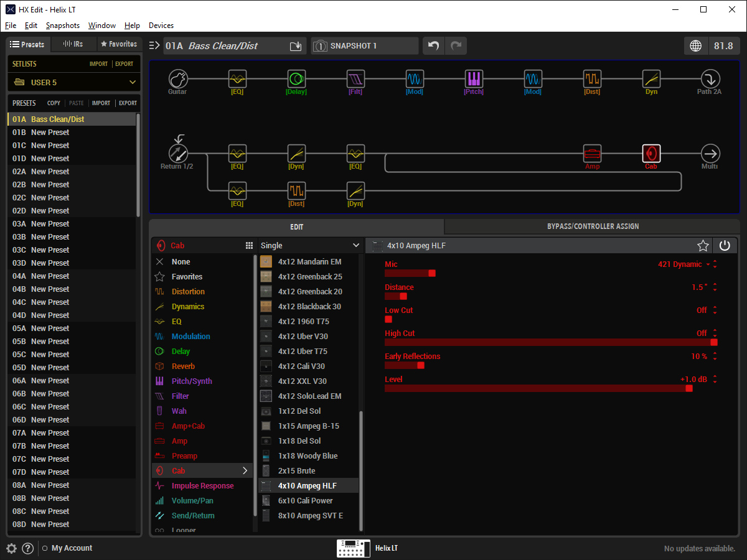747x560 pixels.
Task: Select the Dist block on lower branch
Action: (x=296, y=191)
